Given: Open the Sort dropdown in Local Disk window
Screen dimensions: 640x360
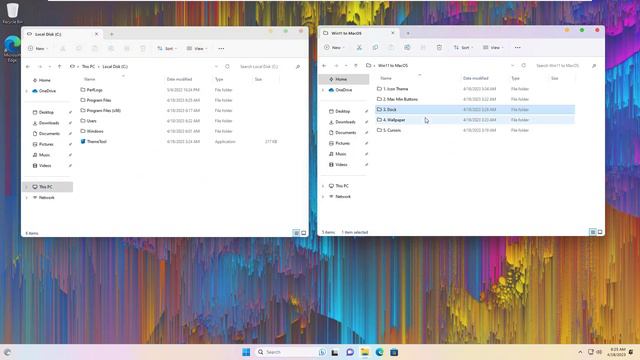Looking at the screenshot, I should pyautogui.click(x=167, y=49).
